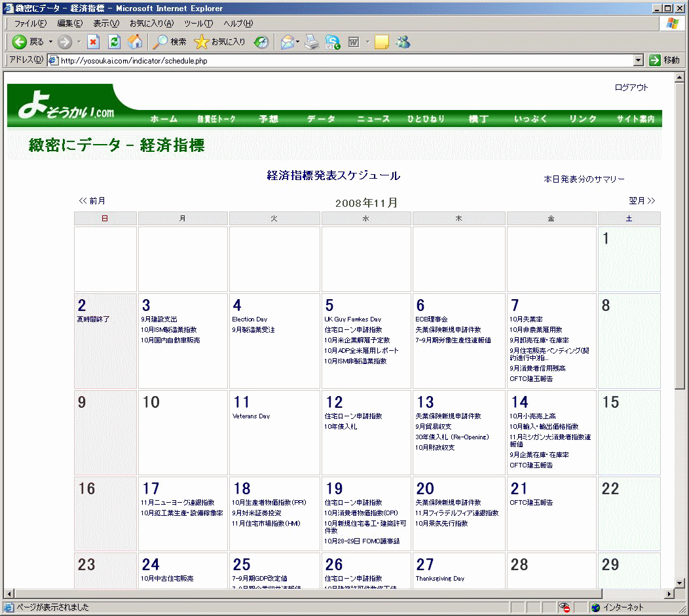Screen dimensions: 689x616
Task: Click 10月ISM製造業指数 on November 3
Action: click(169, 330)
